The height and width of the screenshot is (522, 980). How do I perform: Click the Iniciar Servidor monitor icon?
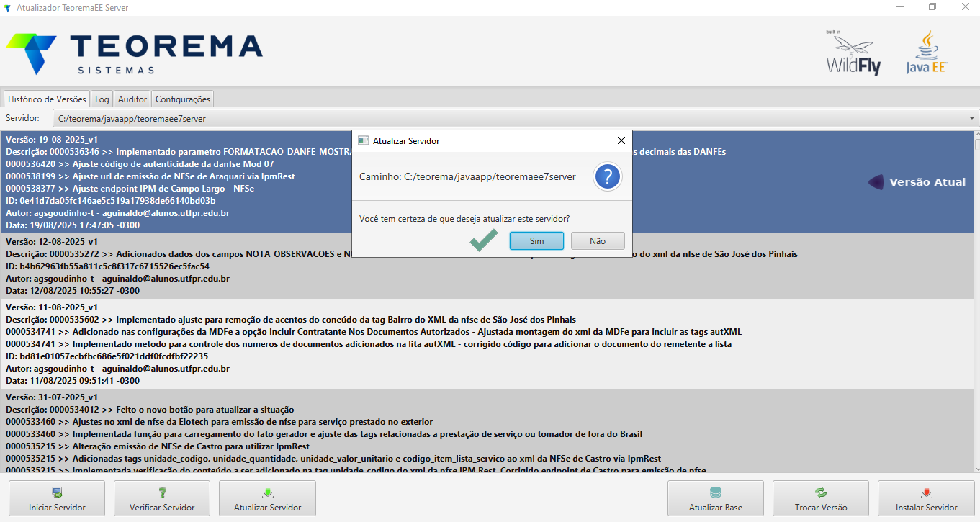coord(57,492)
